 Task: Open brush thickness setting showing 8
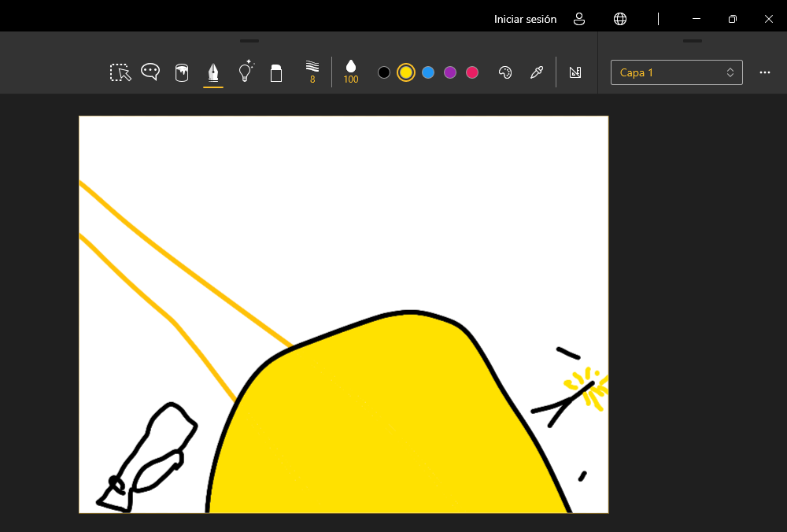coord(312,72)
